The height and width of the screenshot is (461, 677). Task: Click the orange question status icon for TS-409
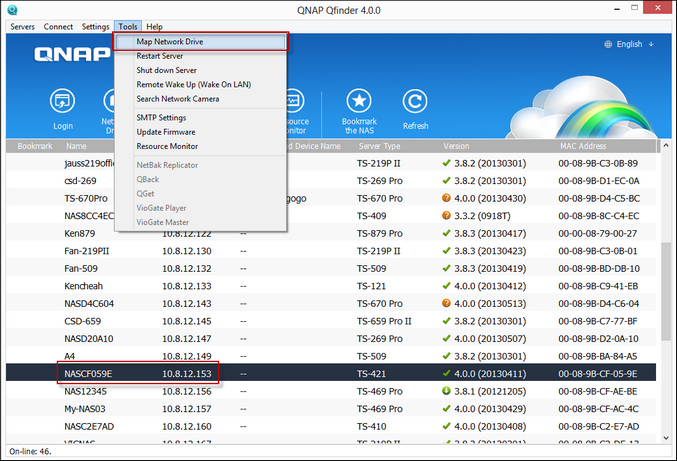coord(447,213)
